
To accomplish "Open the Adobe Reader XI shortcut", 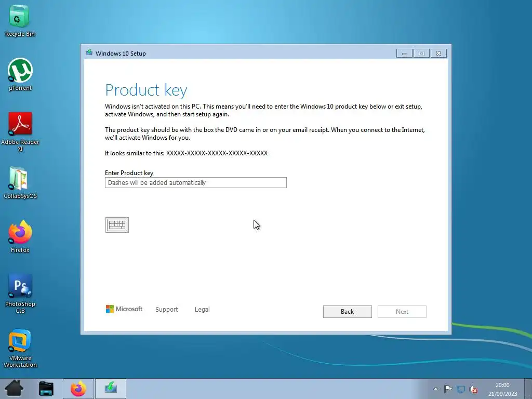I will pos(20,131).
